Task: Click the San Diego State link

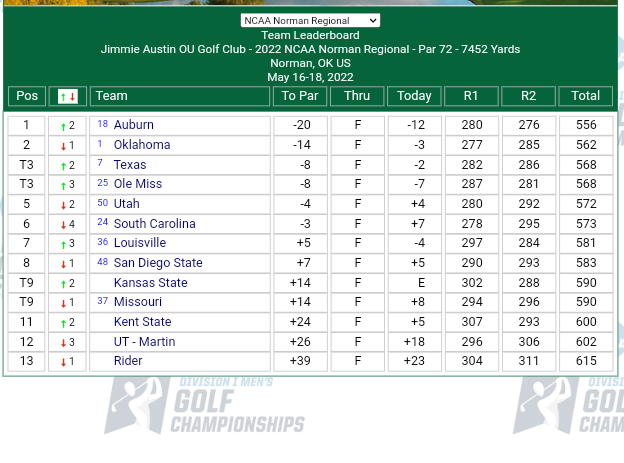Action: [x=158, y=263]
